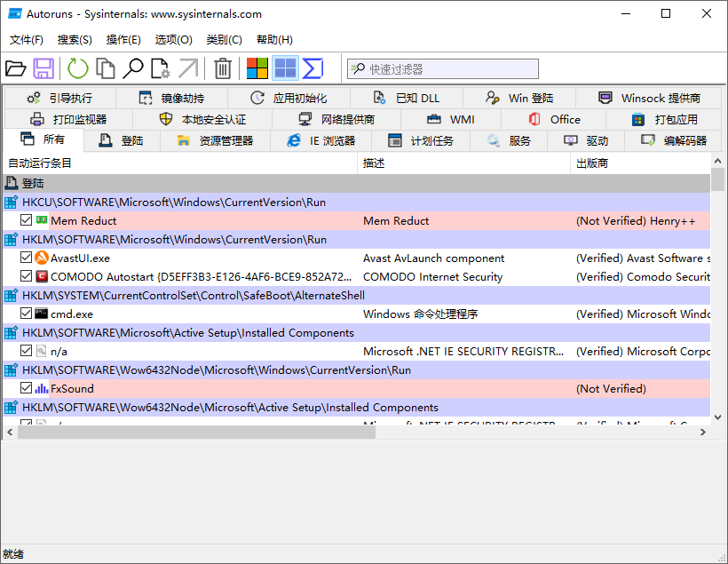Switch to the 引导执行 tab
728x564 pixels.
pos(59,98)
